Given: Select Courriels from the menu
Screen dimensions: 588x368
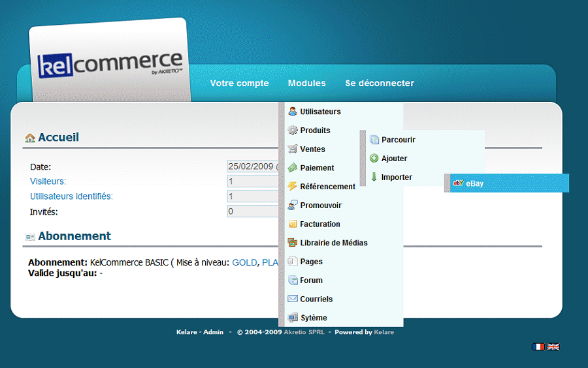Looking at the screenshot, I should (x=316, y=299).
